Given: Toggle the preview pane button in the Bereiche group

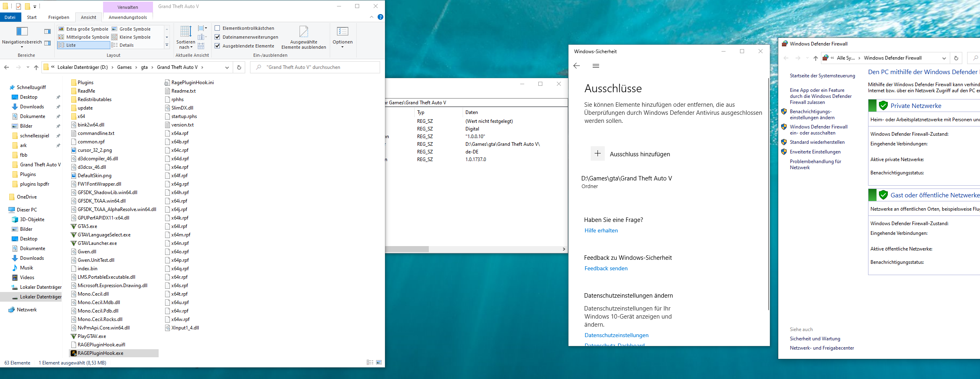Looking at the screenshot, I should [x=48, y=31].
